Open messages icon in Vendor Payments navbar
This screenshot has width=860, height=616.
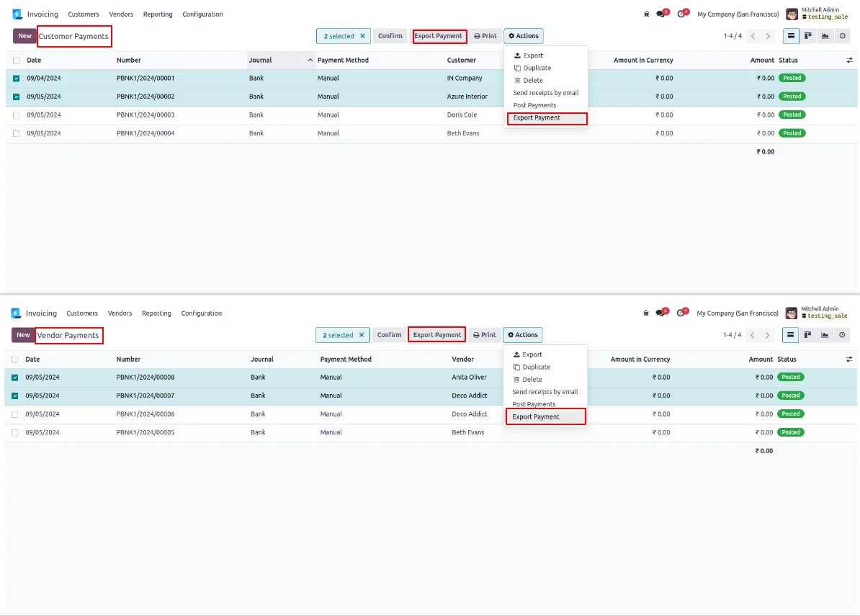coord(661,313)
